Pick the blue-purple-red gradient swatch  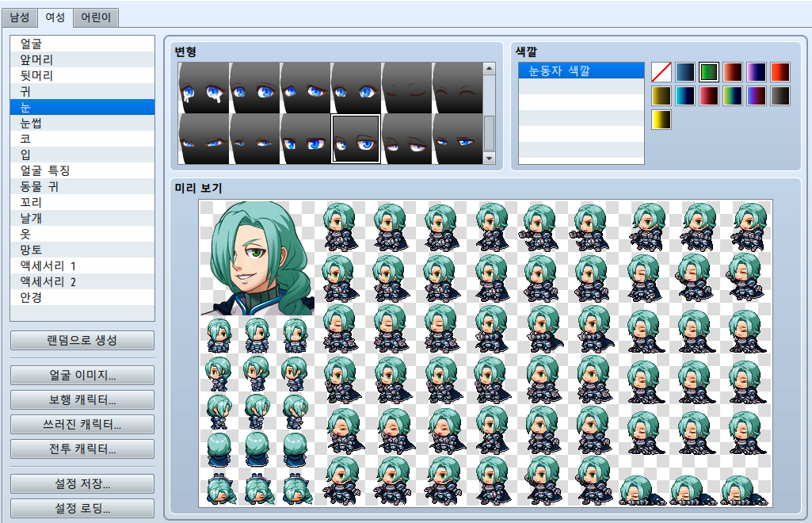pos(757,96)
